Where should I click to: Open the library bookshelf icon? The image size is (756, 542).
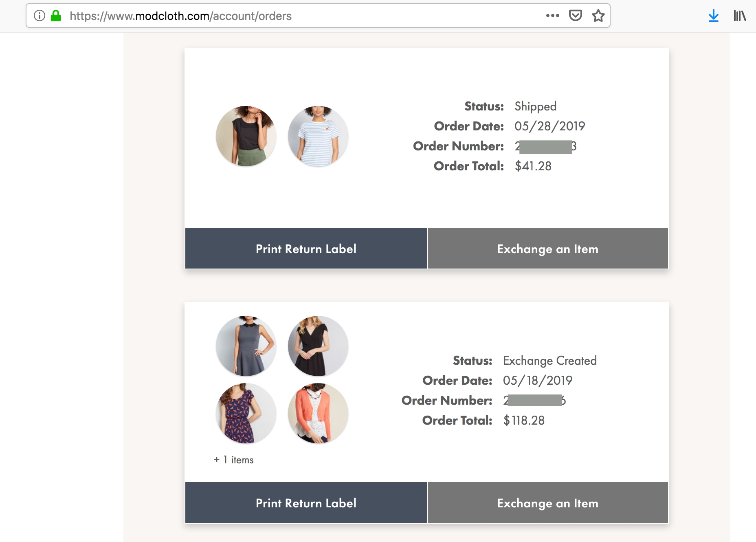coord(739,16)
